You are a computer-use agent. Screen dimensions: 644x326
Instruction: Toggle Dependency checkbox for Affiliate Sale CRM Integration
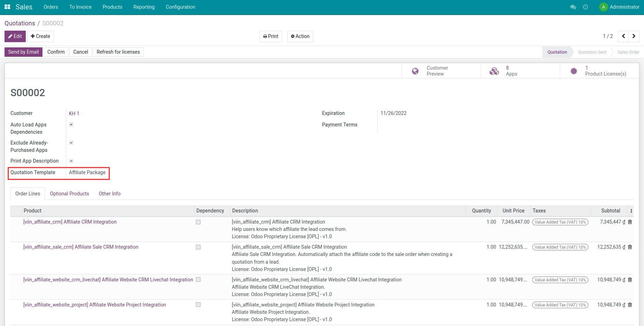point(198,247)
